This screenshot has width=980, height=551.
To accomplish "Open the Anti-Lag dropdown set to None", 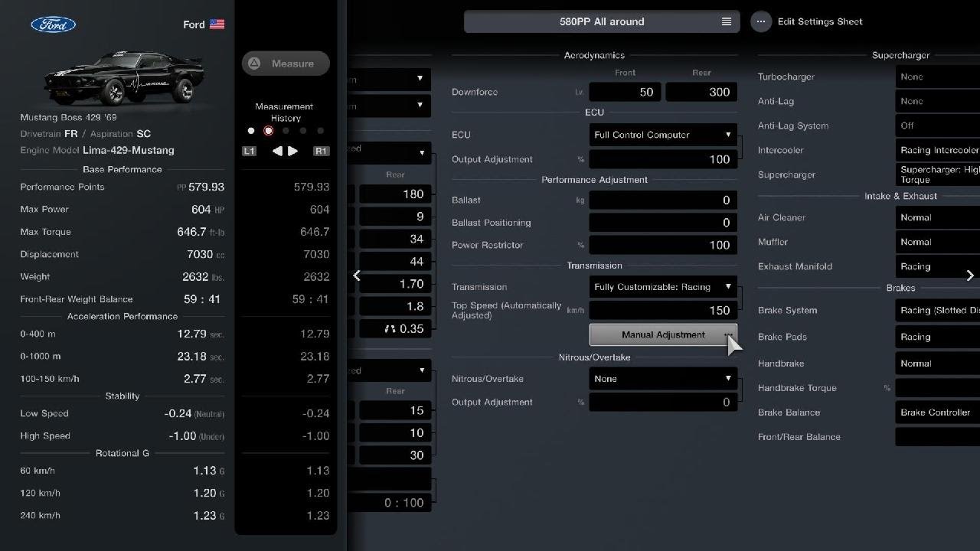I will click(938, 101).
